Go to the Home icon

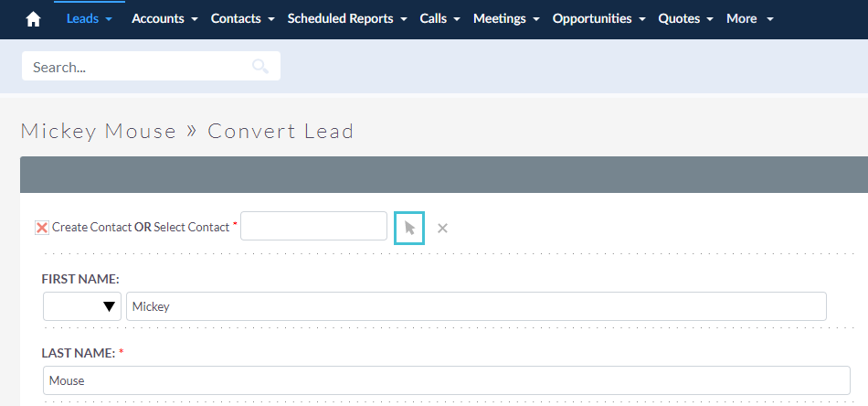pos(33,19)
